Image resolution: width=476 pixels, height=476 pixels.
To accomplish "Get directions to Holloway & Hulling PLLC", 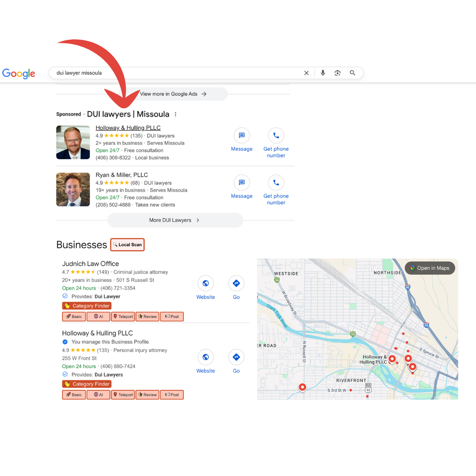I will point(236,357).
